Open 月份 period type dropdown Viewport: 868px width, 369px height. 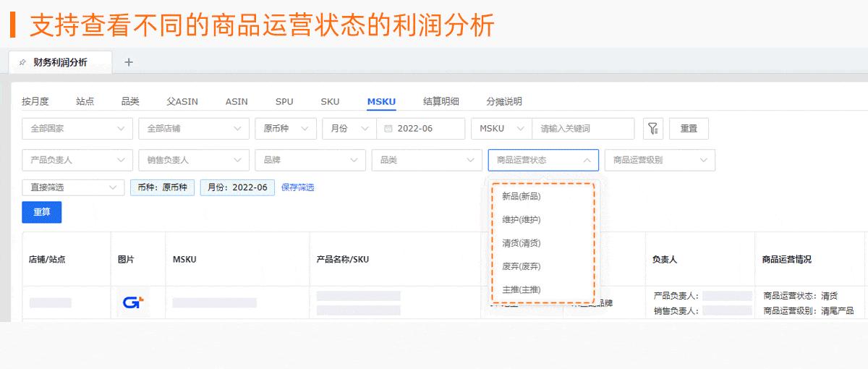pyautogui.click(x=349, y=129)
